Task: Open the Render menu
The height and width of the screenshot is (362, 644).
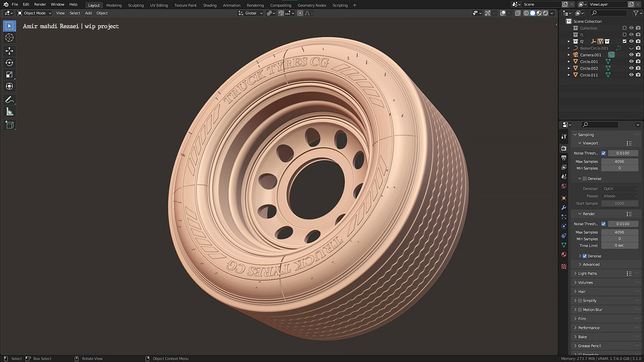Action: 40,4
